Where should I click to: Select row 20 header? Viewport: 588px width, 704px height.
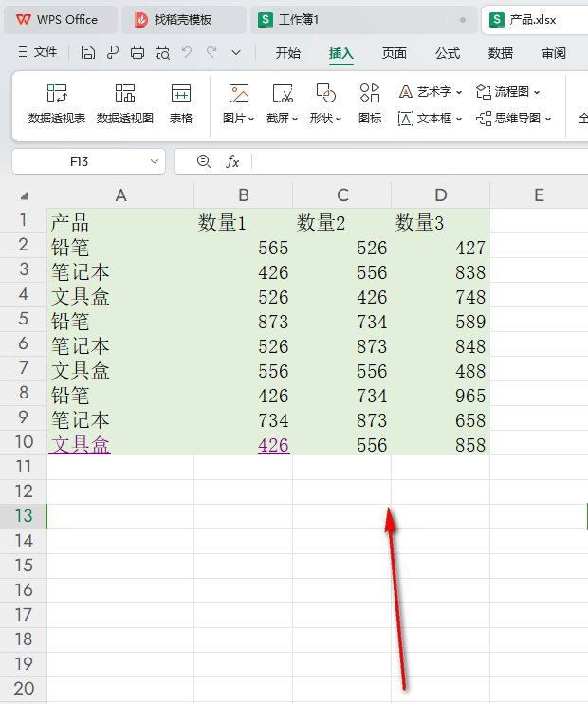point(24,689)
